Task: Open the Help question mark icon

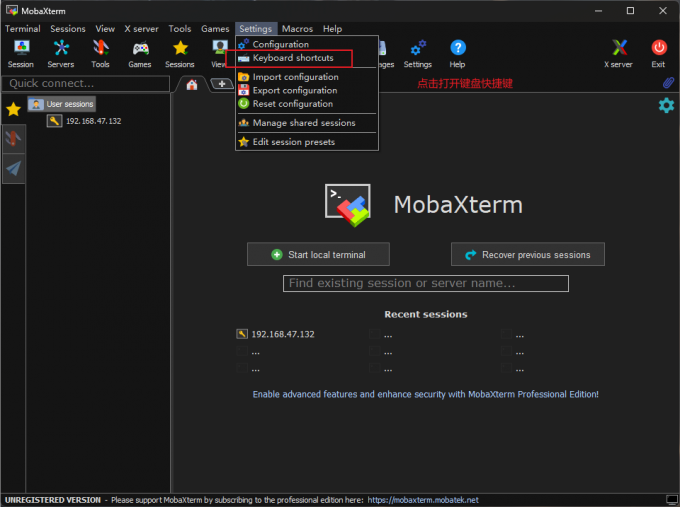Action: click(458, 54)
